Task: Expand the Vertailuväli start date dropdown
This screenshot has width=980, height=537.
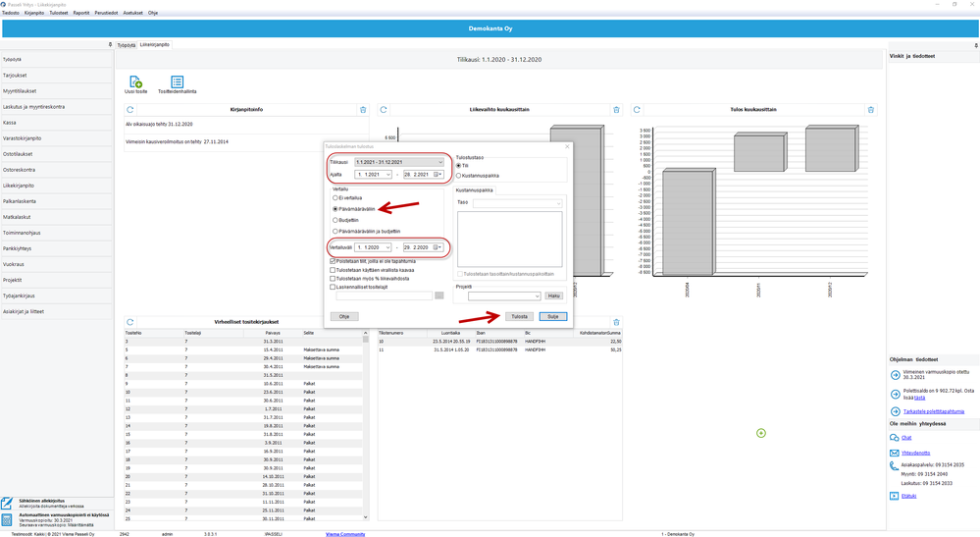Action: pyautogui.click(x=387, y=247)
